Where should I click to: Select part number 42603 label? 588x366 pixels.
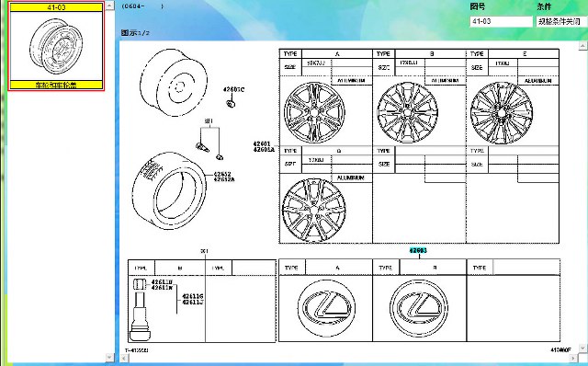tap(418, 250)
